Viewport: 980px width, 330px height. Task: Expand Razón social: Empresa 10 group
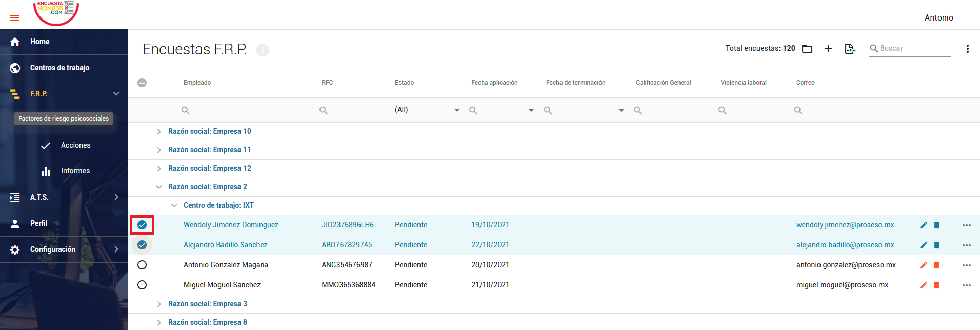pyautogui.click(x=159, y=132)
